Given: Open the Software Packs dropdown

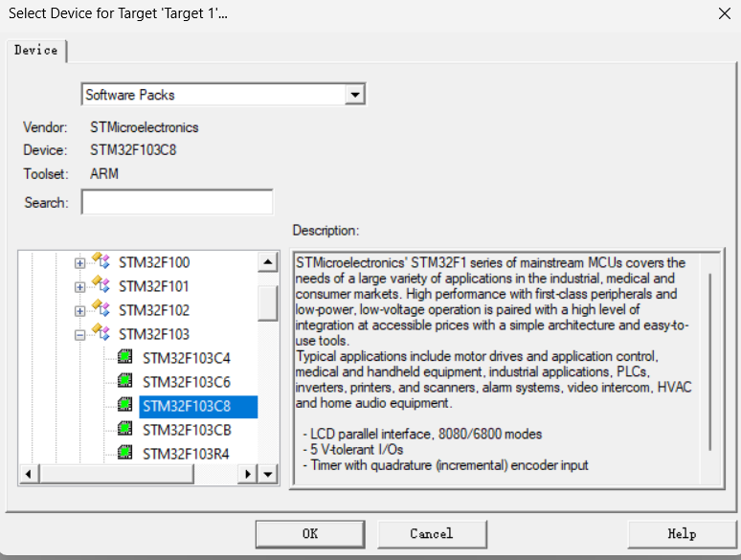Looking at the screenshot, I should (x=355, y=95).
